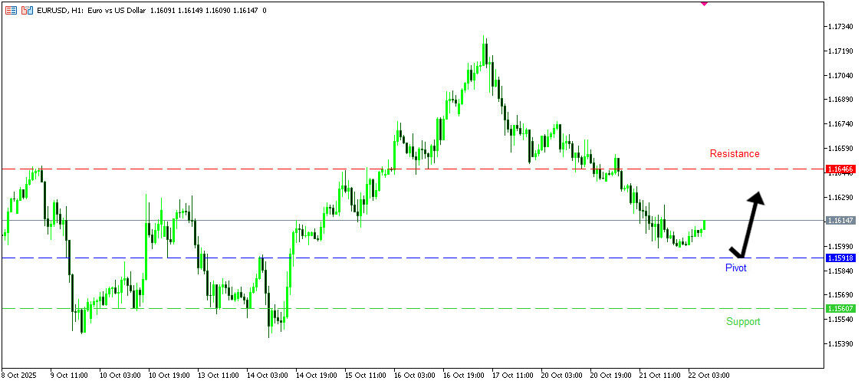The width and height of the screenshot is (868, 384).
Task: Select the green Support text label
Action: tap(743, 322)
